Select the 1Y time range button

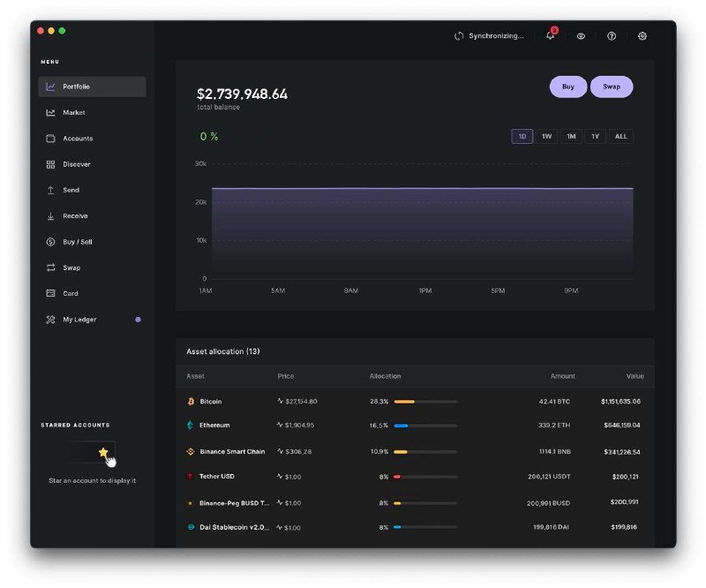595,136
